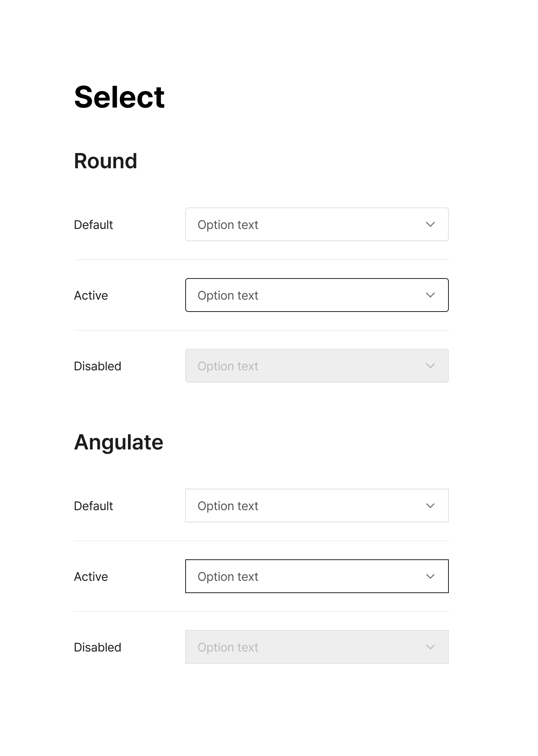Click chevron icon in Round Disabled select
538x756 pixels.
tap(430, 366)
